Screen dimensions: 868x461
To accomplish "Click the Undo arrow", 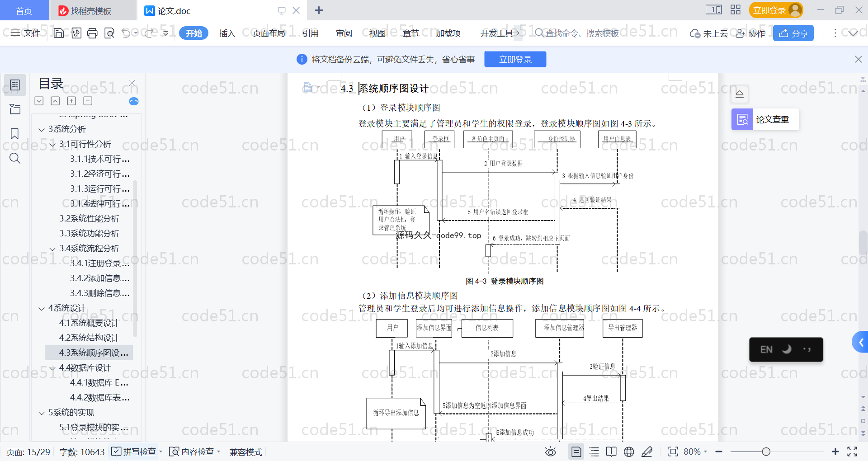I will pyautogui.click(x=126, y=33).
